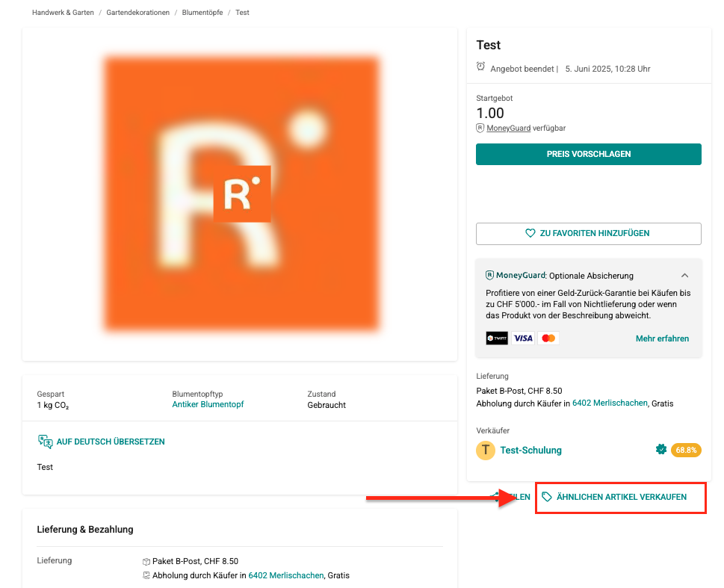Open 6402 Merlischachen link in Lieferung & Bezahlung
The width and height of the screenshot is (724, 588).
(x=286, y=575)
